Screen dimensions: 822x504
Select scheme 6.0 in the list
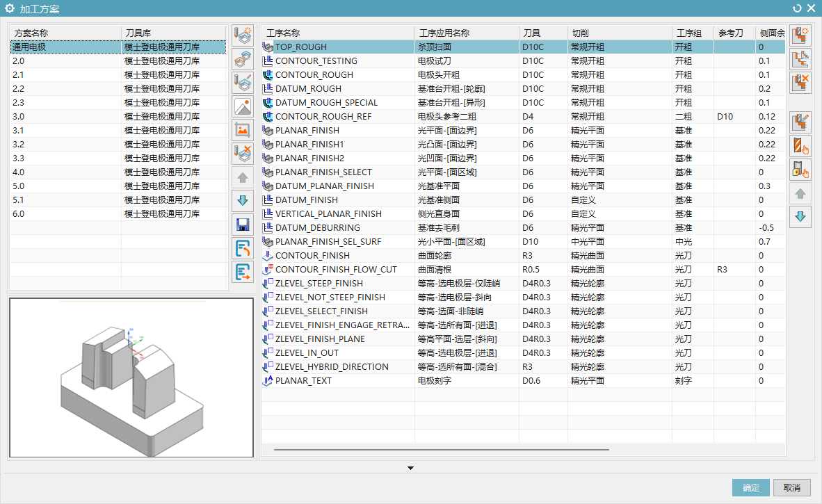[118, 213]
